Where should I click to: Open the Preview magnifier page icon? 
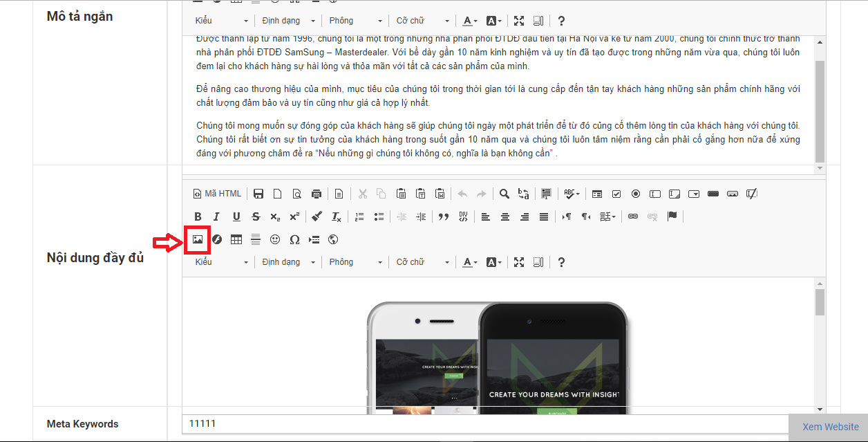[x=297, y=194]
